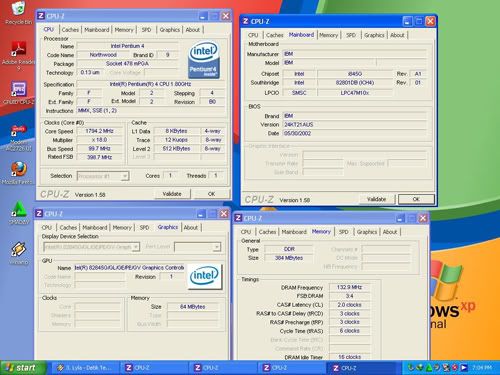Viewport: 500px width, 375px height.
Task: Click the memory size "384 MBytes" value
Action: [x=289, y=258]
